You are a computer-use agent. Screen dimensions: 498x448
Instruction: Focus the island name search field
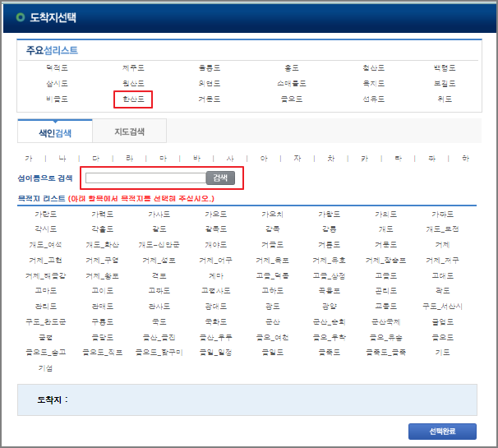[x=145, y=178]
